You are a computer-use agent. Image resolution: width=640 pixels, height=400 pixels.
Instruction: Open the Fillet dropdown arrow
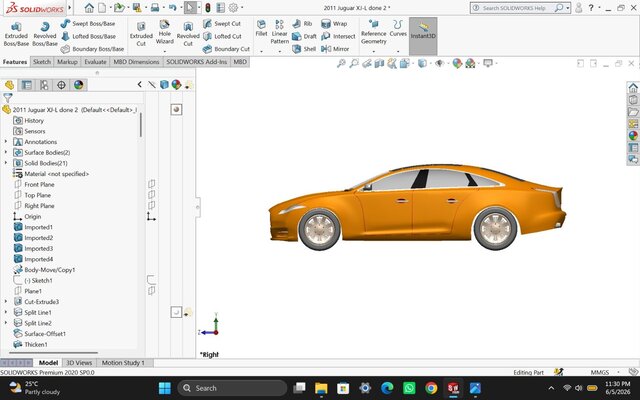pyautogui.click(x=261, y=51)
